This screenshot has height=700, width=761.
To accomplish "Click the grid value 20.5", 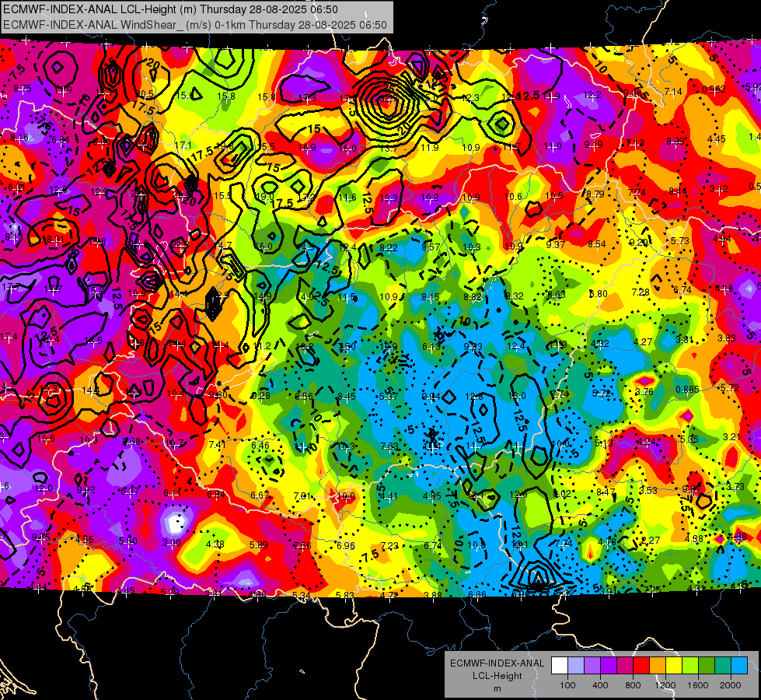I will [x=145, y=94].
